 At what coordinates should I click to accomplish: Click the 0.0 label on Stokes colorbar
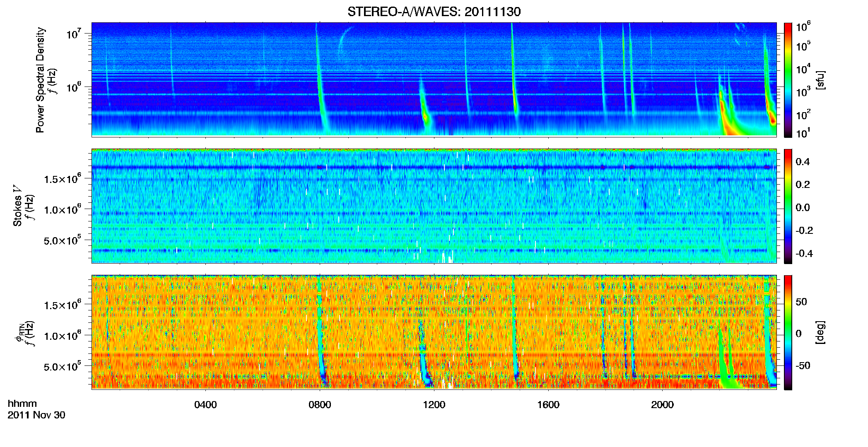tap(803, 207)
